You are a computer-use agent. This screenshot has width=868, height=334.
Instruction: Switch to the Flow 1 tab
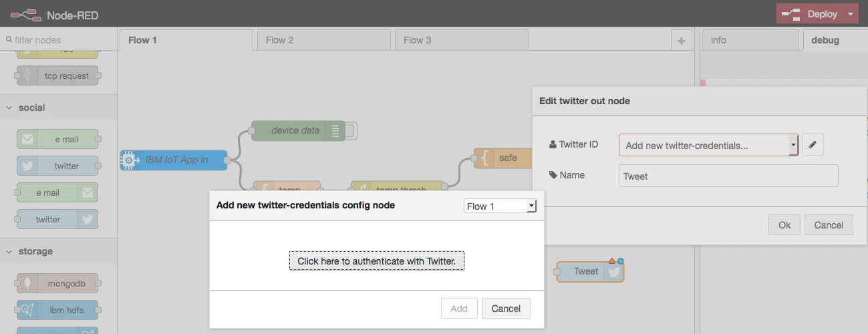(x=186, y=40)
